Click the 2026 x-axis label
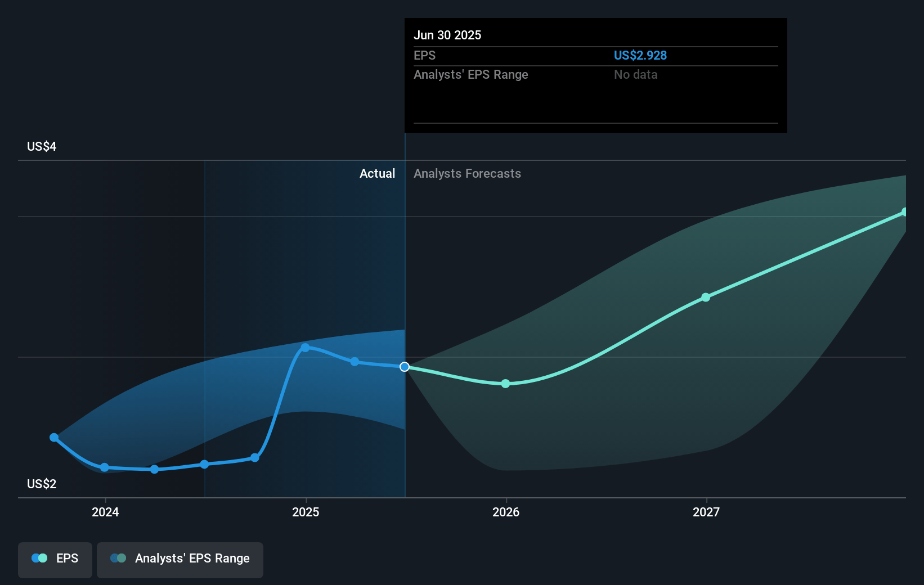 pos(506,512)
